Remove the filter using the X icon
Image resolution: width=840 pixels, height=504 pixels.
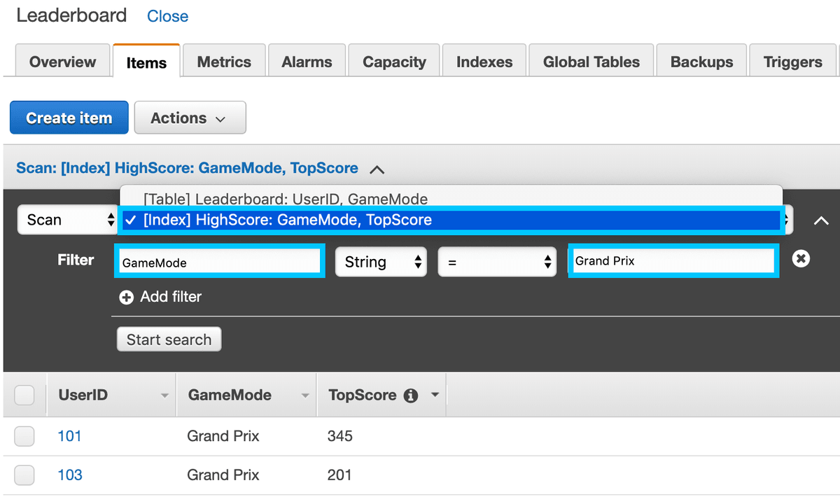click(x=801, y=258)
